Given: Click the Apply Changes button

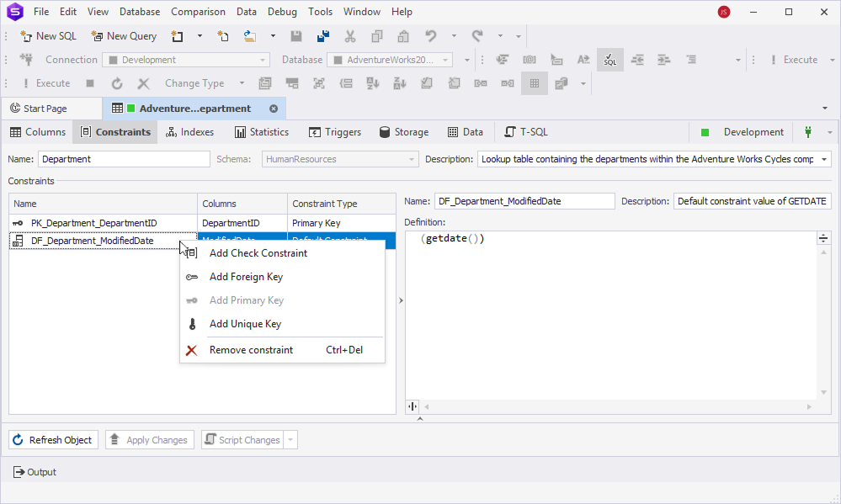Looking at the screenshot, I should 150,440.
